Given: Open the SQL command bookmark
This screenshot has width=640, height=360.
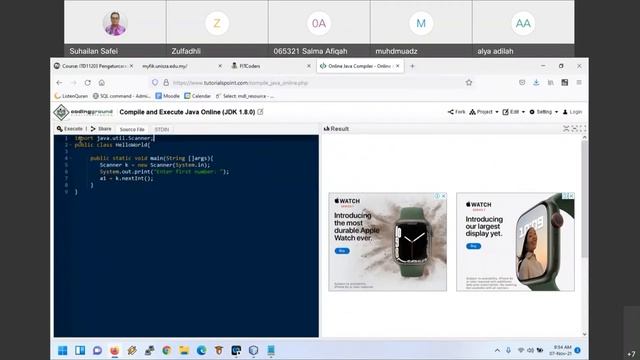Looking at the screenshot, I should click(x=122, y=96).
